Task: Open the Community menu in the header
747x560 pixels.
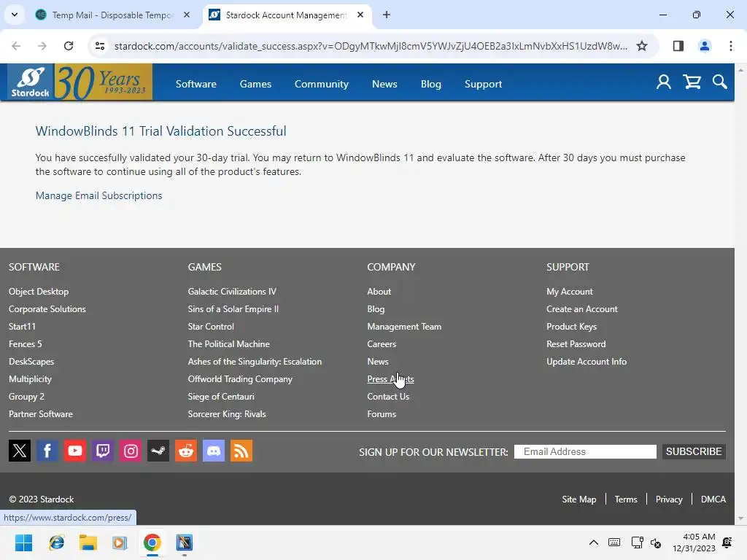Action: point(322,84)
